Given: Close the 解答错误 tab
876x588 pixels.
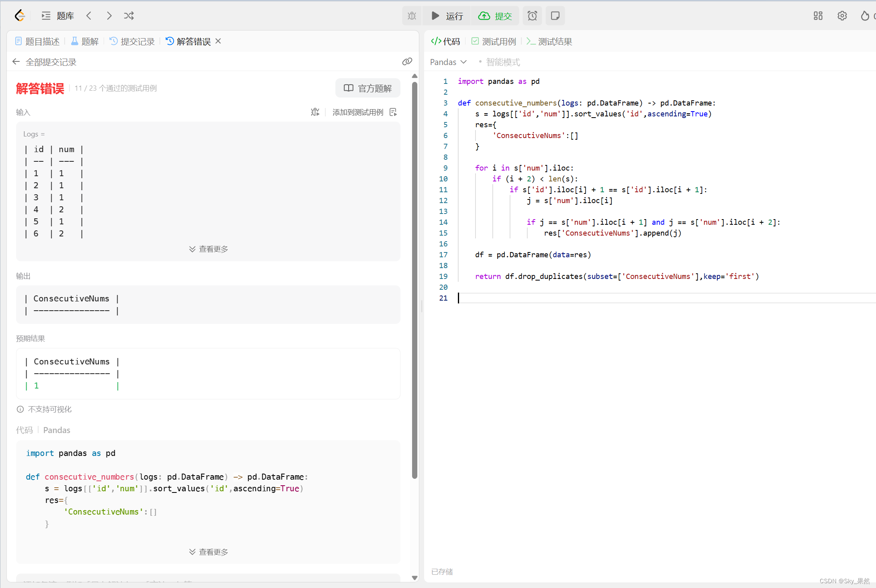Looking at the screenshot, I should [x=218, y=41].
